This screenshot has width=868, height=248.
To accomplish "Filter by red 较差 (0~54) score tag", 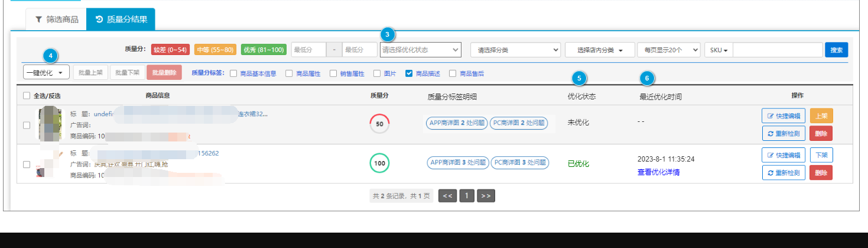I will pos(170,50).
